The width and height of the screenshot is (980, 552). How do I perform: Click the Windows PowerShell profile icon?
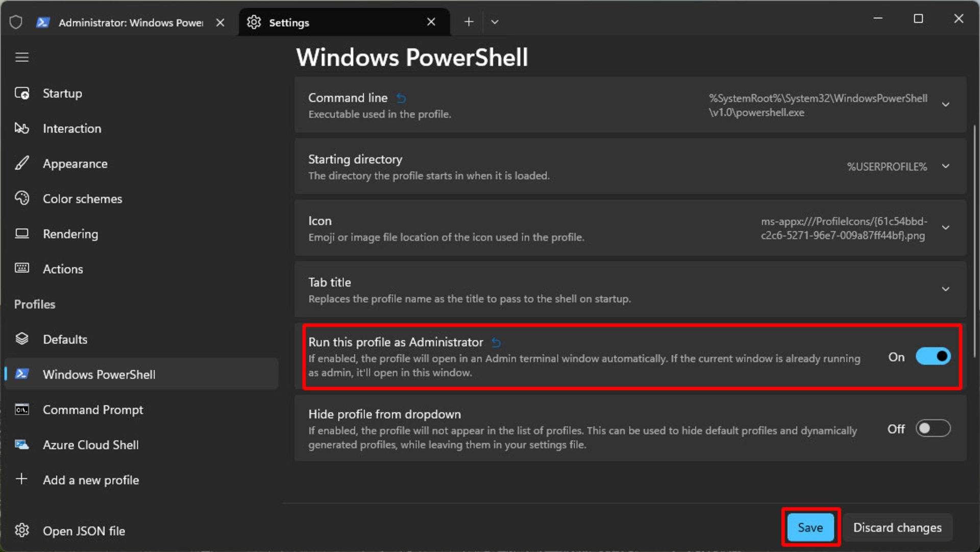click(22, 374)
